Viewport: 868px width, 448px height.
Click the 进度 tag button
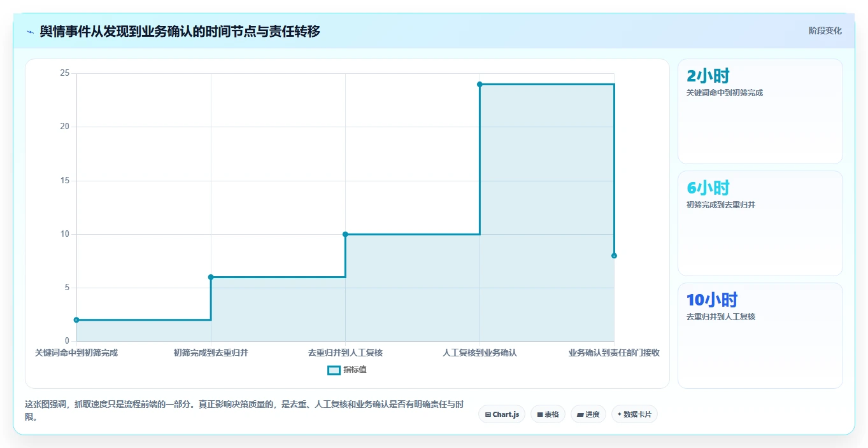pyautogui.click(x=588, y=414)
